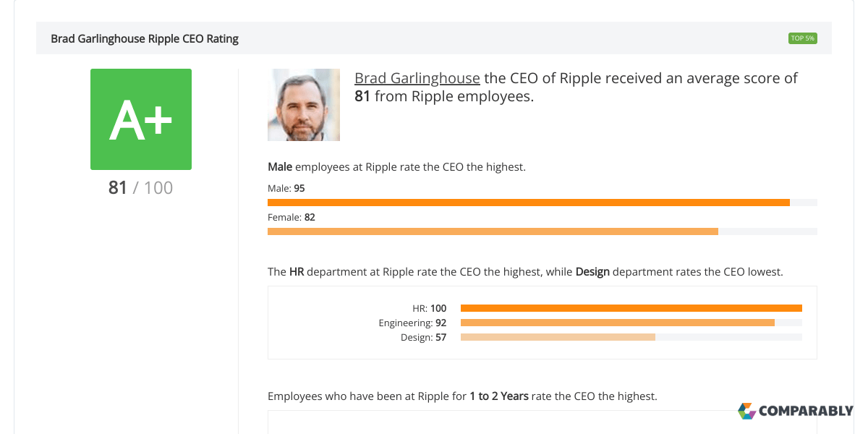868x434 pixels.
Task: Open the Brad Garlinghouse profile link
Action: (417, 78)
